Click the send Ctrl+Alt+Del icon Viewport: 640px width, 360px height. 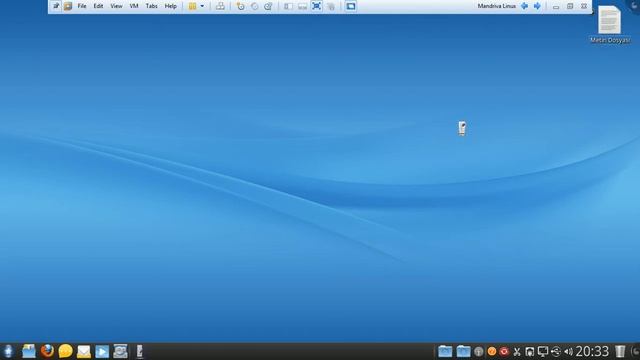point(220,6)
